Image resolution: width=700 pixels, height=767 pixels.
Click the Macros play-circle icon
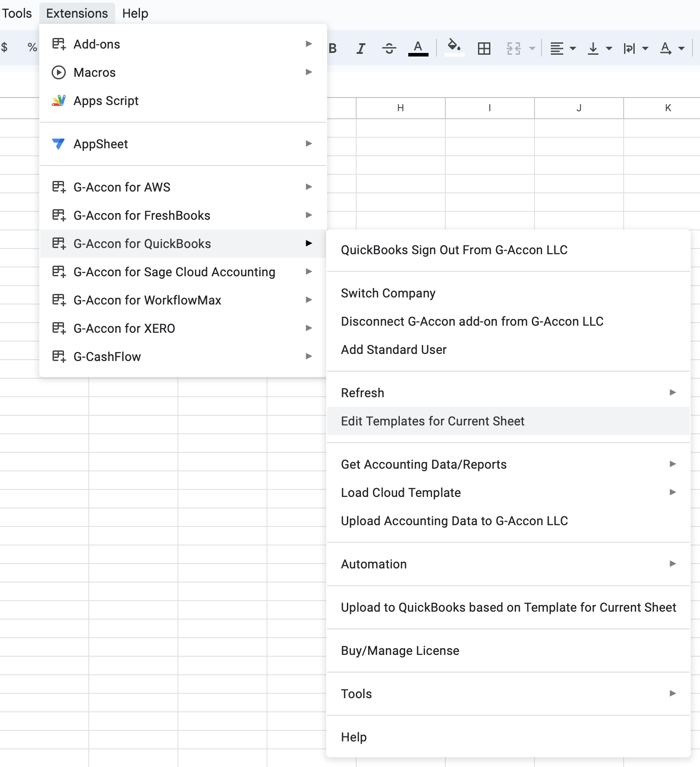click(59, 72)
